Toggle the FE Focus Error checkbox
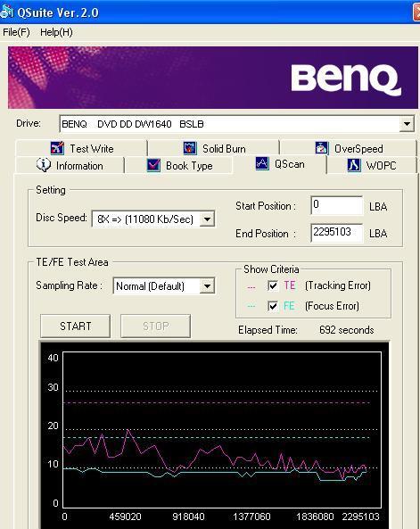 (x=273, y=306)
